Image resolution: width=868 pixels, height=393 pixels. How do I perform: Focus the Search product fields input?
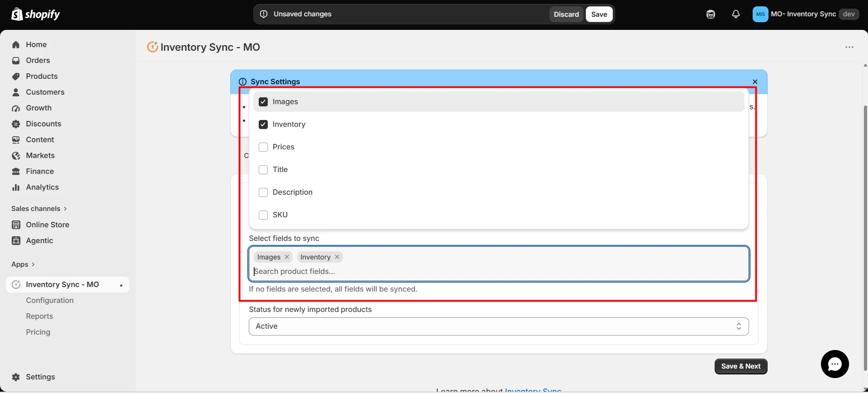[x=498, y=271]
